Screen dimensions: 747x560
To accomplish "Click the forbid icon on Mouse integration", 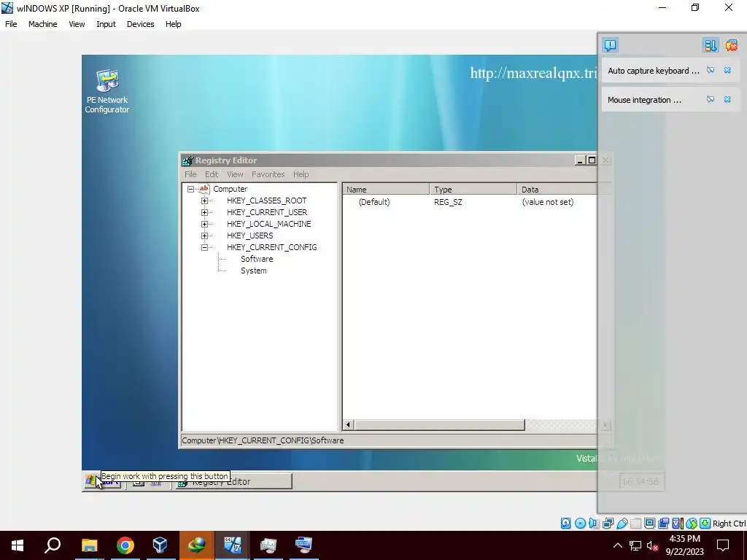I will coord(711,99).
